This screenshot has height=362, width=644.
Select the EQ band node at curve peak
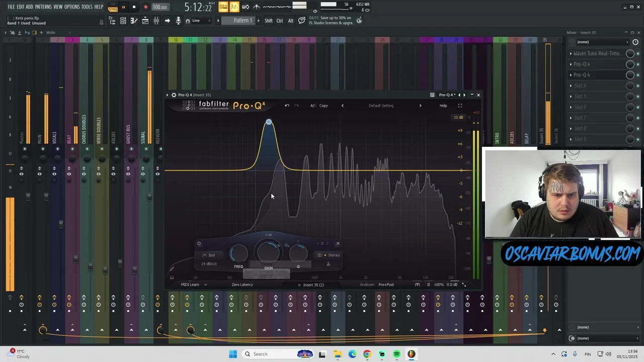click(269, 122)
